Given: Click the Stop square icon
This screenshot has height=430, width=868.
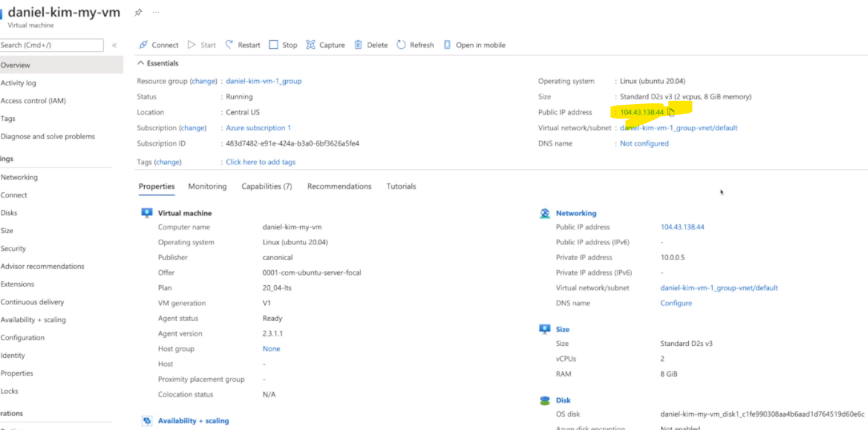Looking at the screenshot, I should tap(273, 45).
